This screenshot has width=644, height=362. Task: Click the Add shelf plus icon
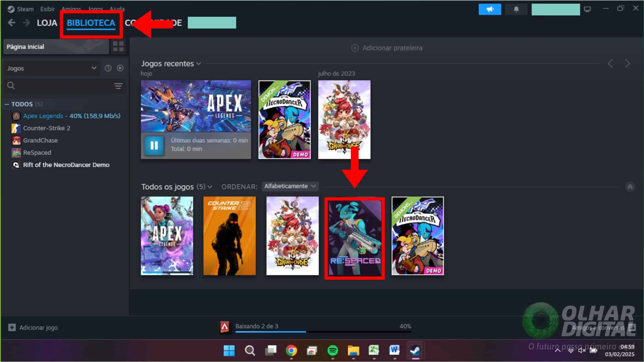tap(355, 48)
